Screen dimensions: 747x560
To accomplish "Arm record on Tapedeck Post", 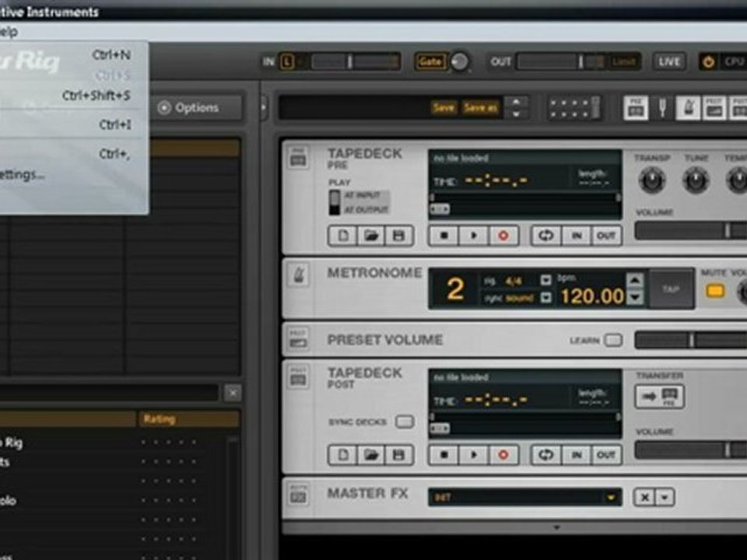I will [x=503, y=455].
